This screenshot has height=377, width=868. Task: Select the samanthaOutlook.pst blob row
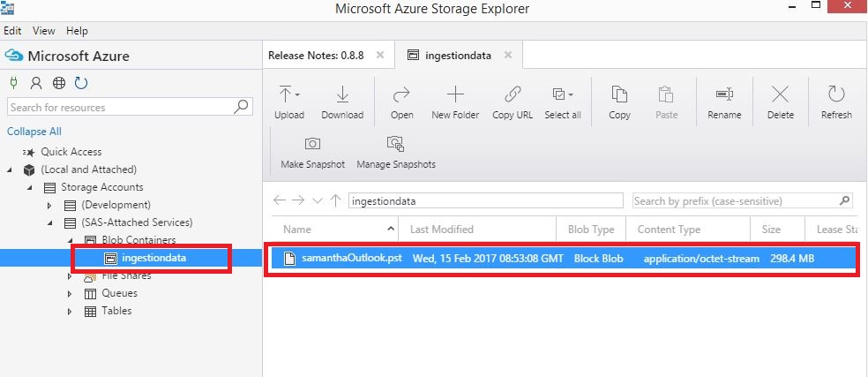pos(562,259)
